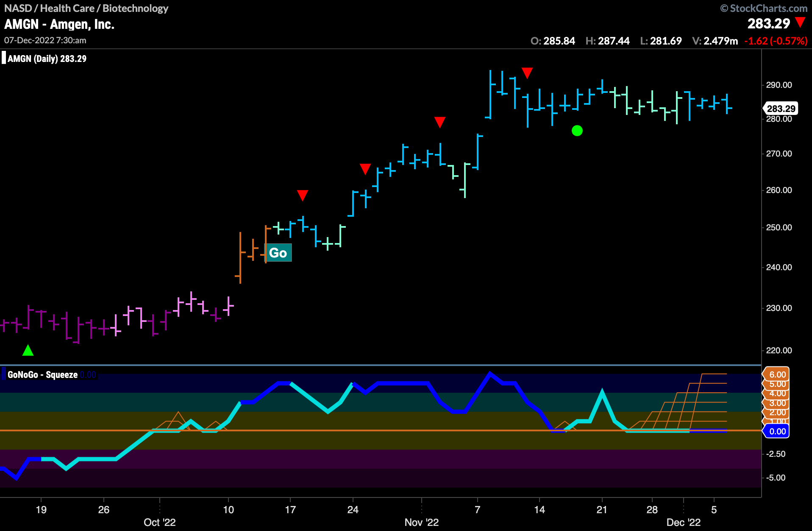
Task: Click the StockCharts.com copyright text
Action: pyautogui.click(x=764, y=8)
